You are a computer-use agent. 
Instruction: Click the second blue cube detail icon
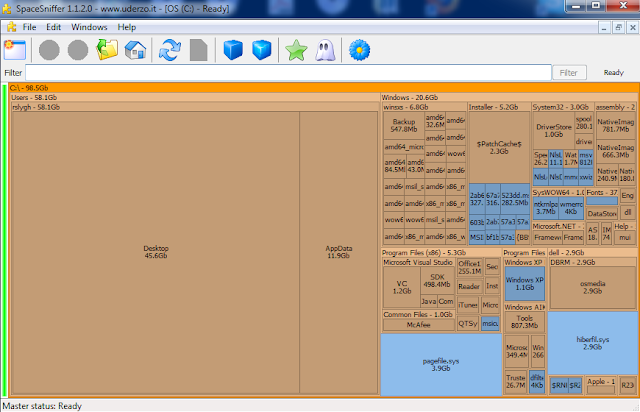click(262, 50)
